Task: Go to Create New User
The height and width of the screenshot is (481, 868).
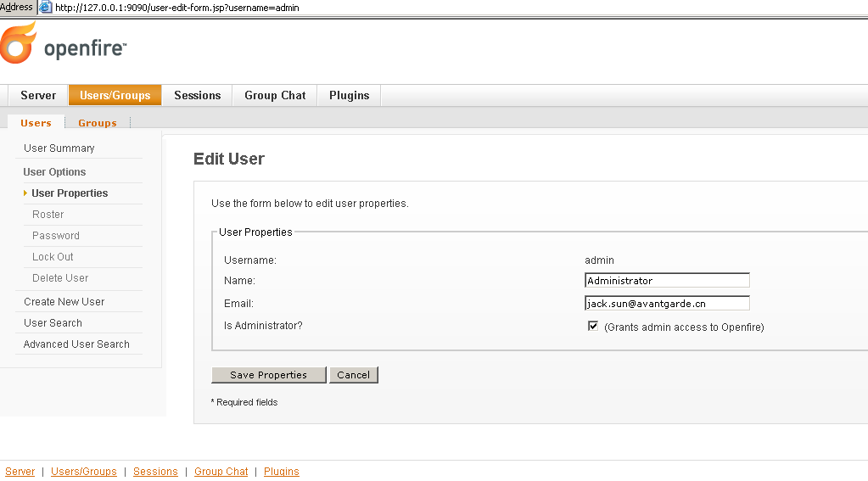Action: point(64,302)
